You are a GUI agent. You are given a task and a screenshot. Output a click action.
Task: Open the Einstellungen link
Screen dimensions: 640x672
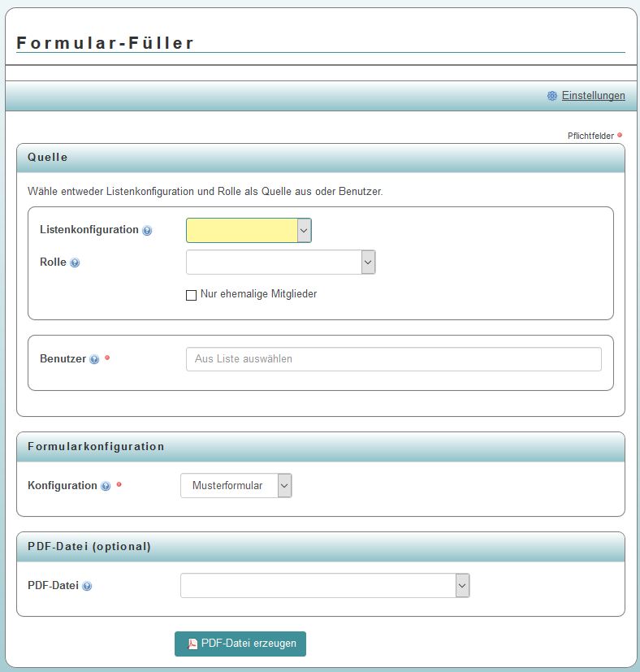tap(593, 96)
